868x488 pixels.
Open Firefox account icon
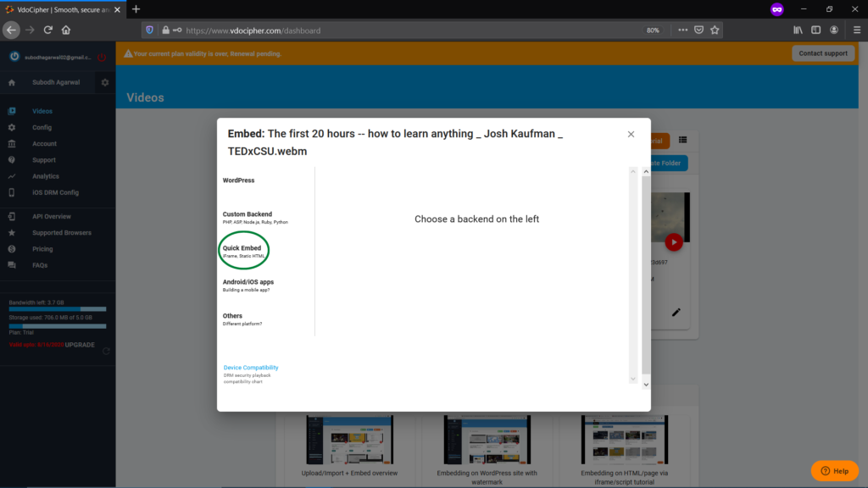[x=834, y=30]
